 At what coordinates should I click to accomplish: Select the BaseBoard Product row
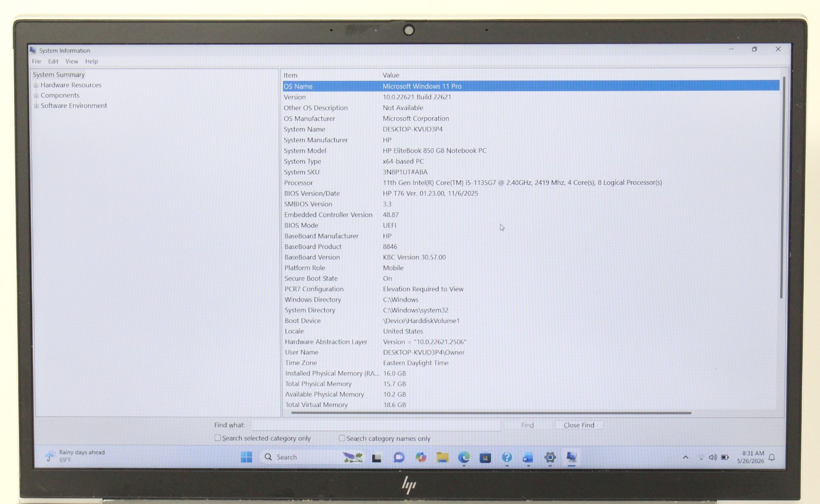[x=531, y=246]
